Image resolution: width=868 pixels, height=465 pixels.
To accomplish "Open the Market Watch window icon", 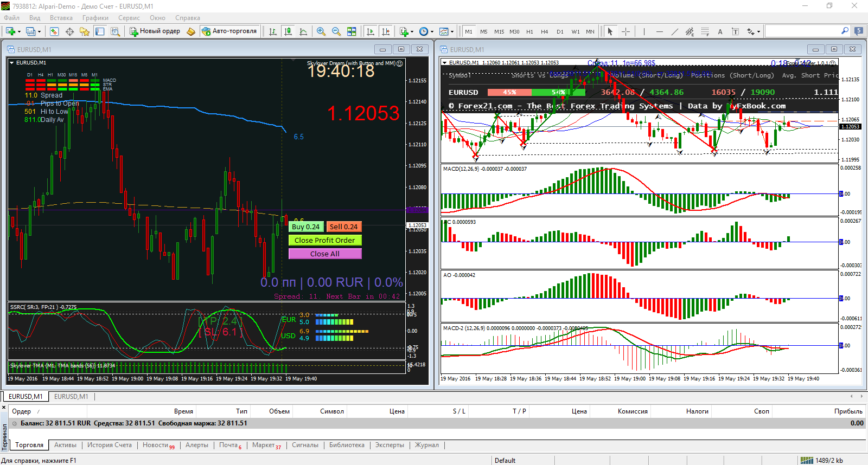I will 54,31.
